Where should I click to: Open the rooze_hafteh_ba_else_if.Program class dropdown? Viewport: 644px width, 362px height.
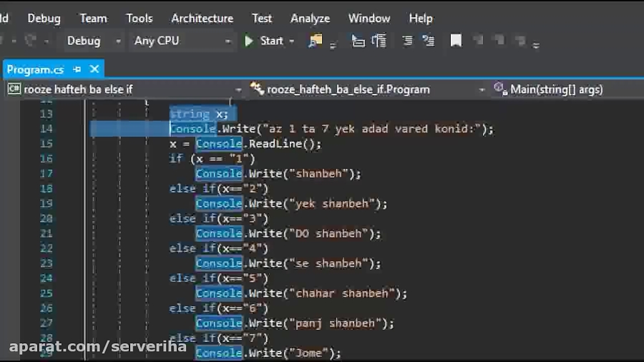click(368, 89)
